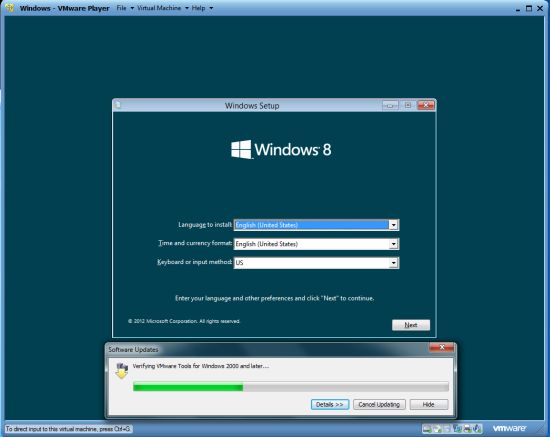Select the Keyboard or input method US field

point(316,263)
